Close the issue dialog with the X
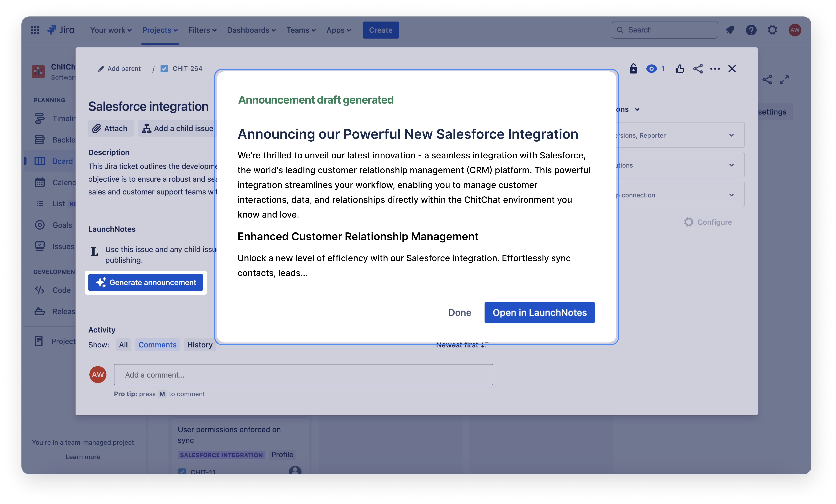This screenshot has height=504, width=836. [732, 69]
